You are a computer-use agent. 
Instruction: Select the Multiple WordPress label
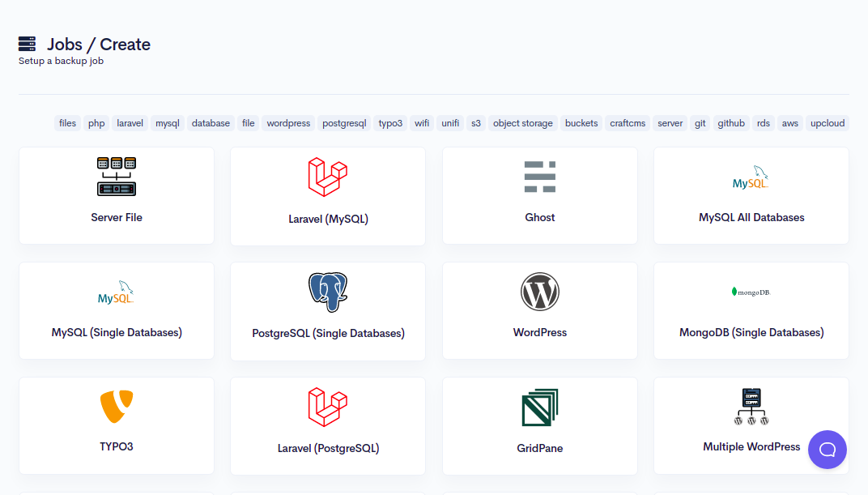pos(751,447)
